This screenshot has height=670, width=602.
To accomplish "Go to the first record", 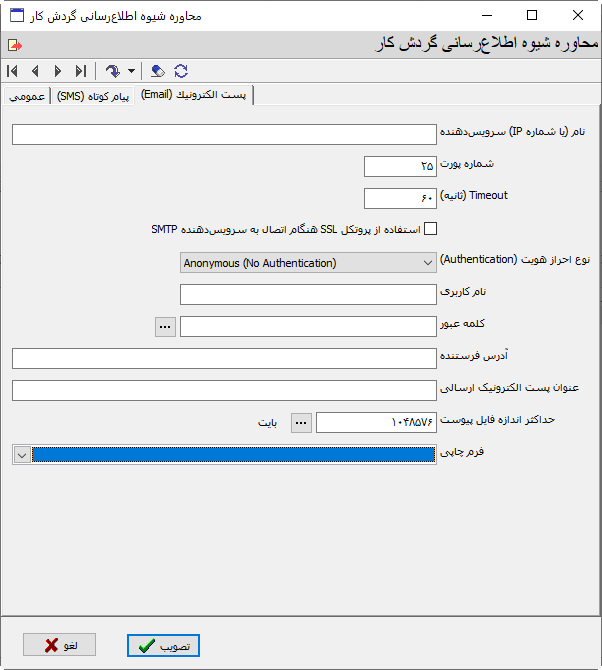I will 12,71.
